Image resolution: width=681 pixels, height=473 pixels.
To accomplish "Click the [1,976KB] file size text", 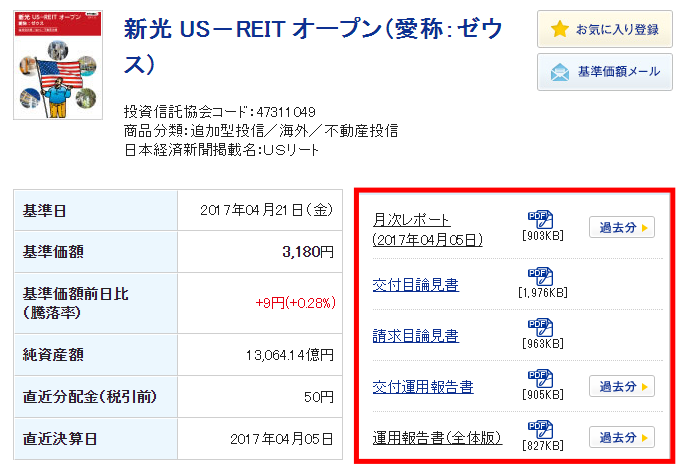I will pos(542,293).
